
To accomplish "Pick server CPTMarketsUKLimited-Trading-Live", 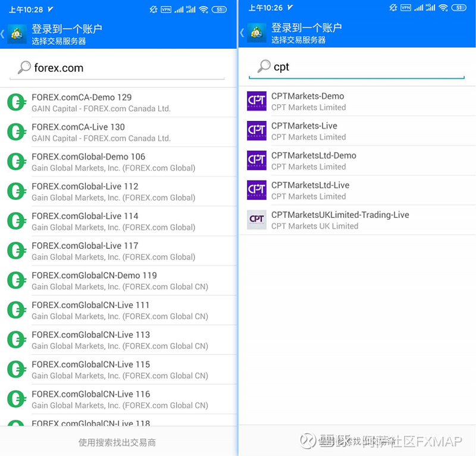I will click(358, 220).
